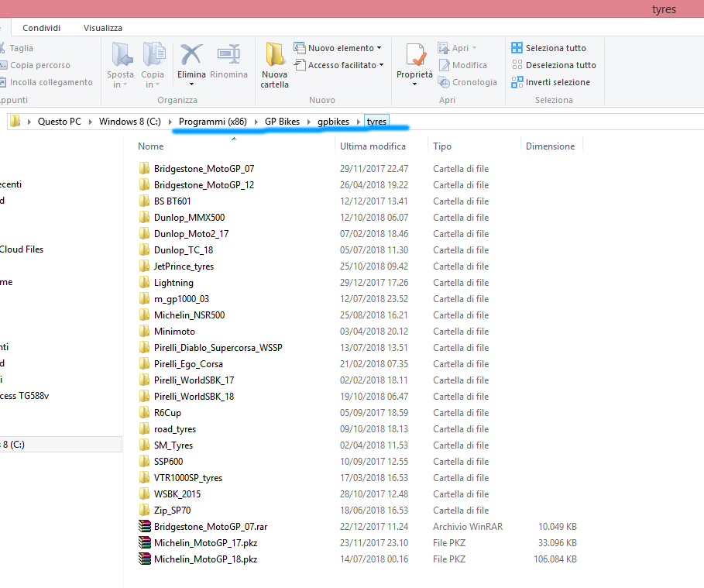Select the Pirelli_Ego_Corsa folder icon
Viewport: 704px width, 588px height.
pyautogui.click(x=144, y=363)
